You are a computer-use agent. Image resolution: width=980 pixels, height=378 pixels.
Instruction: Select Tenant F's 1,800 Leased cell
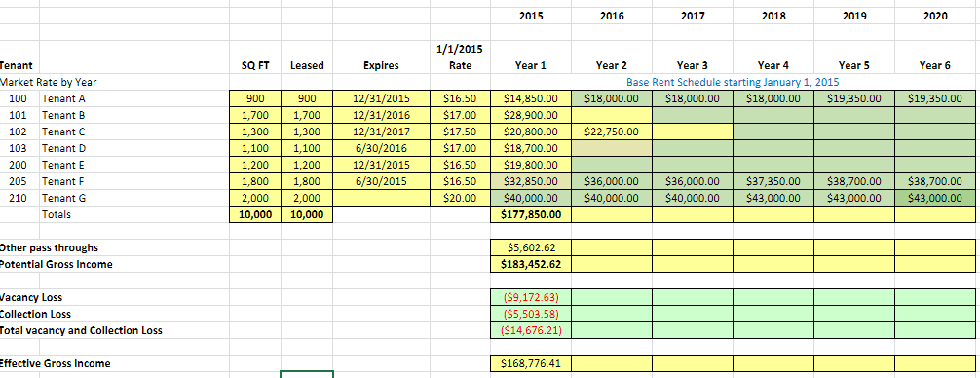[307, 181]
